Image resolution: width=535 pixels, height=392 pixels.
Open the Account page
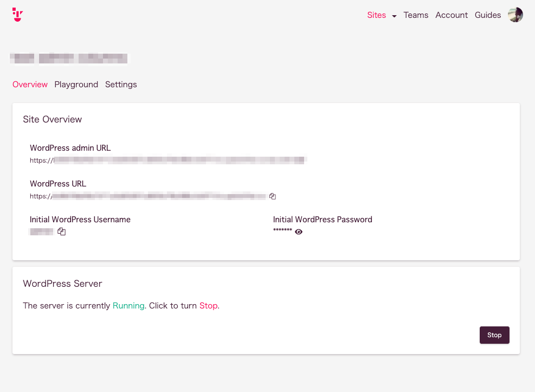[452, 15]
